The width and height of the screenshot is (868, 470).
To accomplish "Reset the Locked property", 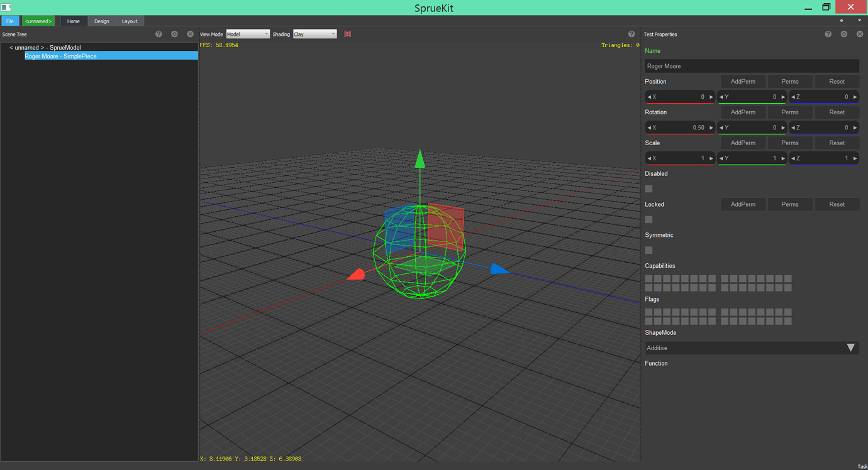I will coord(837,204).
